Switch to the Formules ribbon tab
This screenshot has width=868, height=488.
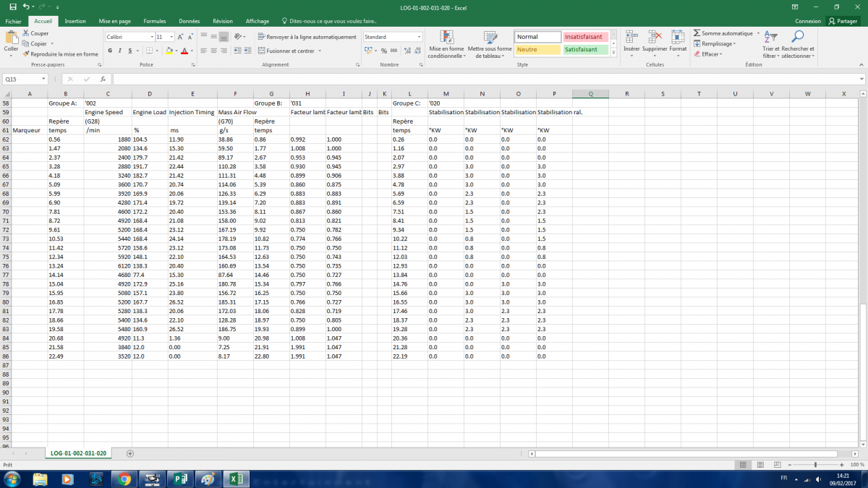[x=154, y=22]
